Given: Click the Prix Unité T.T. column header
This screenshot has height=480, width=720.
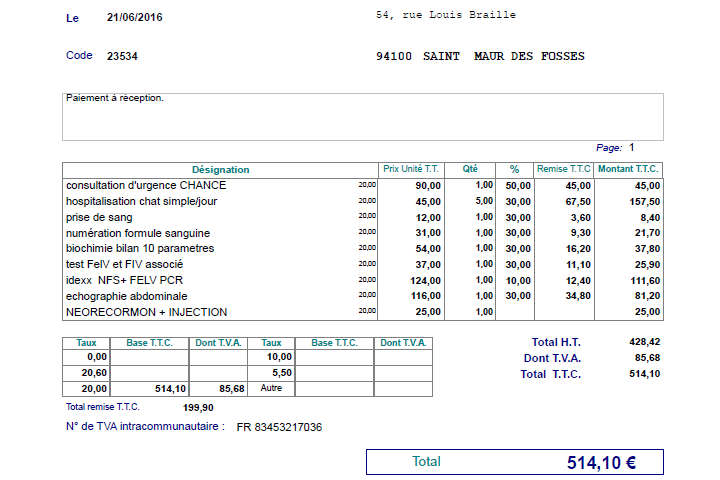Looking at the screenshot, I should (x=411, y=170).
